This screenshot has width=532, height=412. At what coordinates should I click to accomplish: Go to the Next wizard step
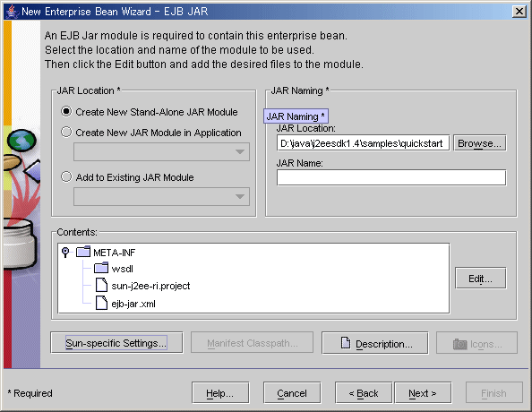[x=423, y=393]
